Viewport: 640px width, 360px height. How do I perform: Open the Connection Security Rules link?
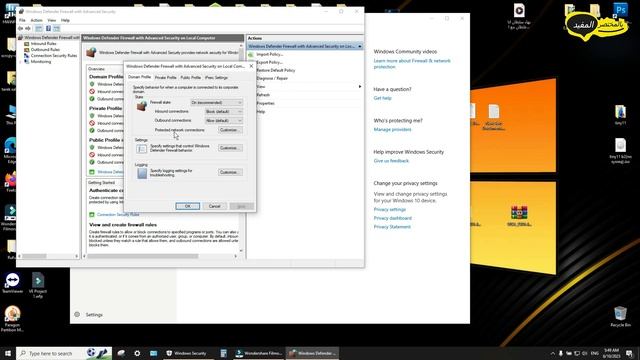point(118,215)
